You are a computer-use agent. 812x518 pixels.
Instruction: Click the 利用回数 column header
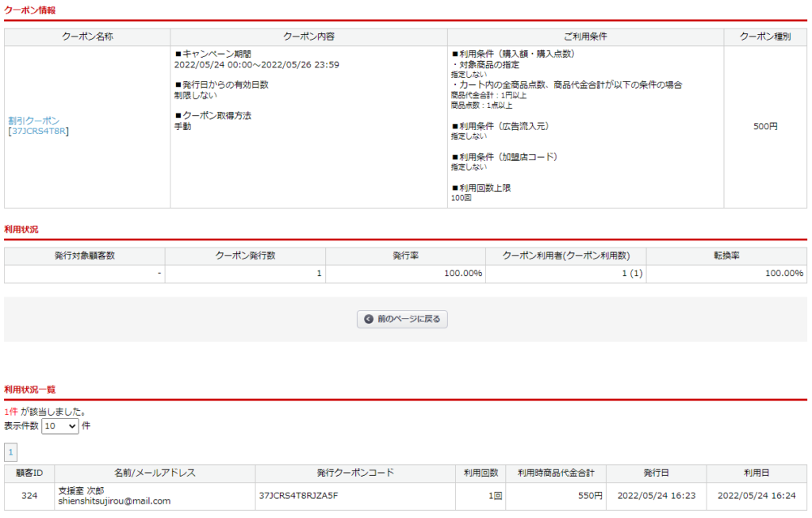[481, 473]
